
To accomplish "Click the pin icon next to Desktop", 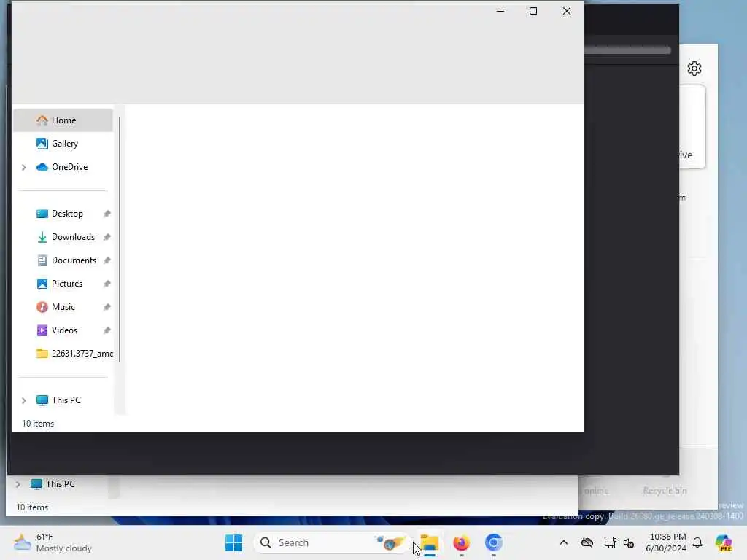I will click(107, 214).
